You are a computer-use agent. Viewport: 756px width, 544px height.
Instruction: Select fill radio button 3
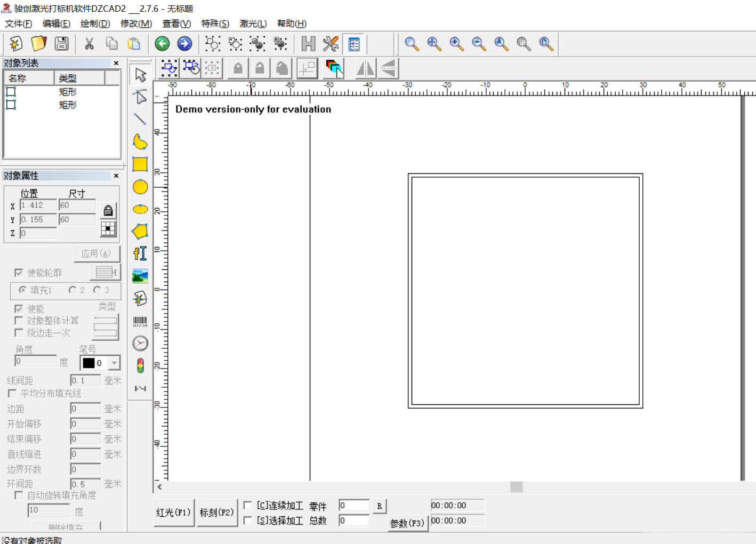[x=97, y=290]
